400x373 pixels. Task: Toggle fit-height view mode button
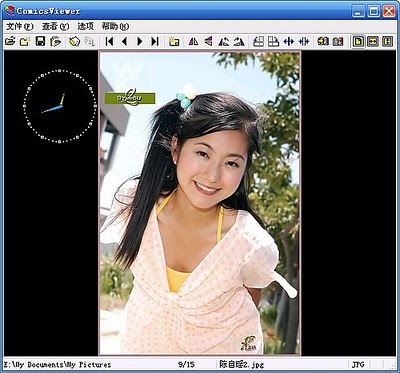tap(387, 42)
